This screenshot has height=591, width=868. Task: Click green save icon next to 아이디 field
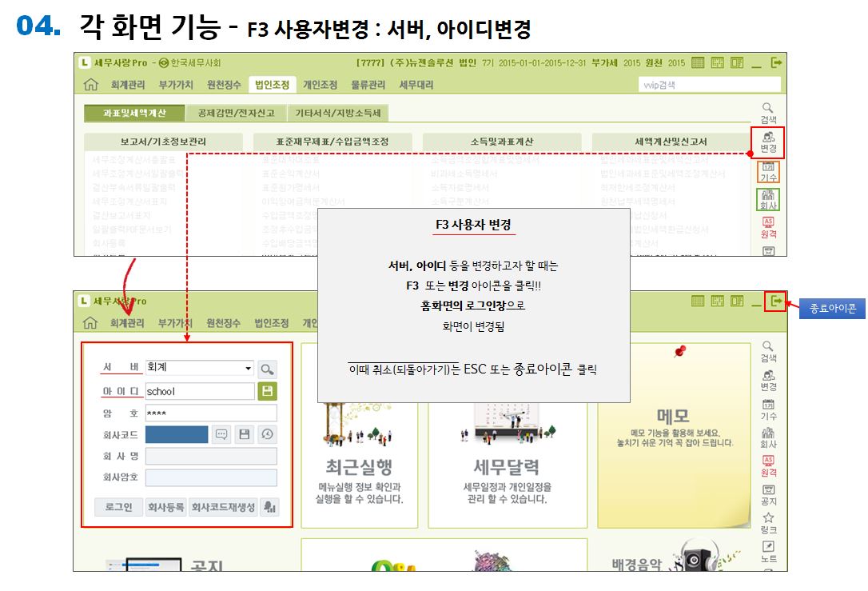coord(267,391)
